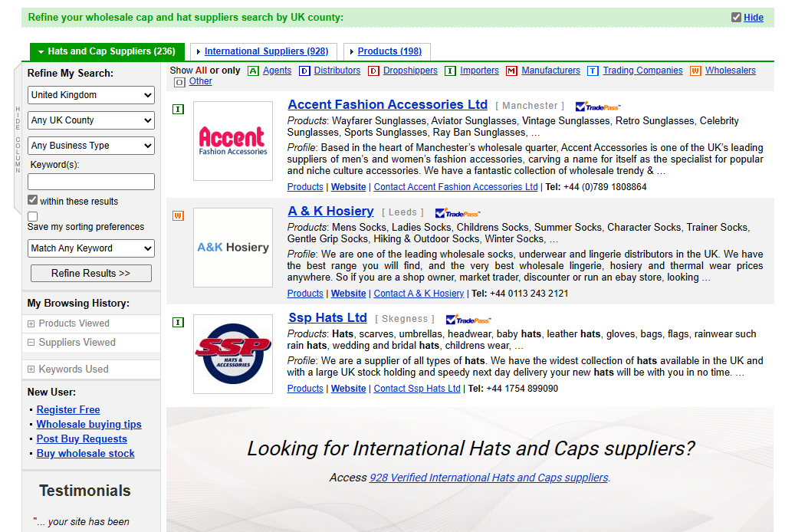Switch to Products (198) tab
The width and height of the screenshot is (795, 532).
pyautogui.click(x=389, y=51)
